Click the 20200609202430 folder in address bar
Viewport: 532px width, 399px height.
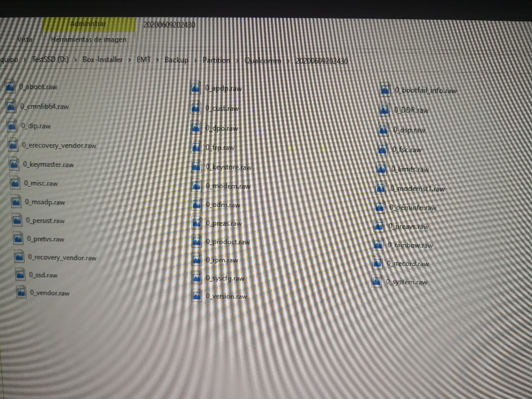[x=322, y=61]
